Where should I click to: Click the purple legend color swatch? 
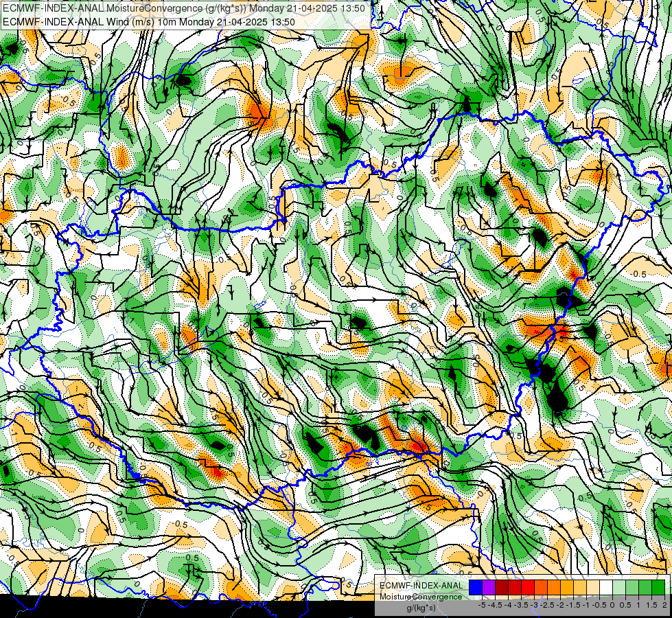pos(489,588)
